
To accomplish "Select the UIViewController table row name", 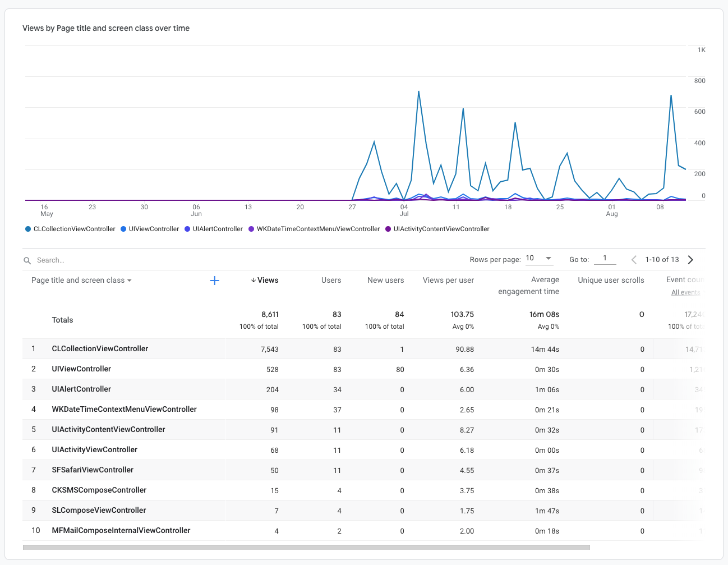I will point(81,369).
